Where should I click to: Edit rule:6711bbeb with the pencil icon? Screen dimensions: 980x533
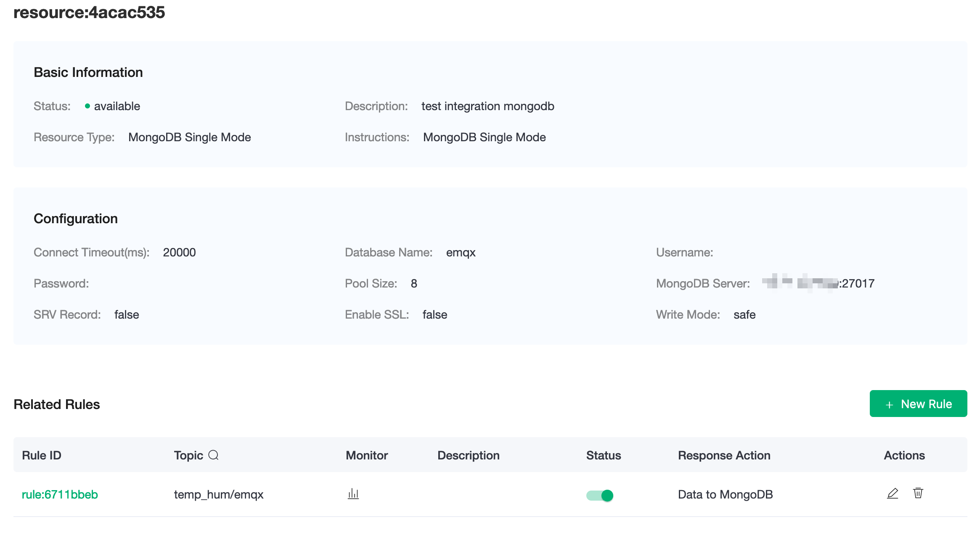892,493
